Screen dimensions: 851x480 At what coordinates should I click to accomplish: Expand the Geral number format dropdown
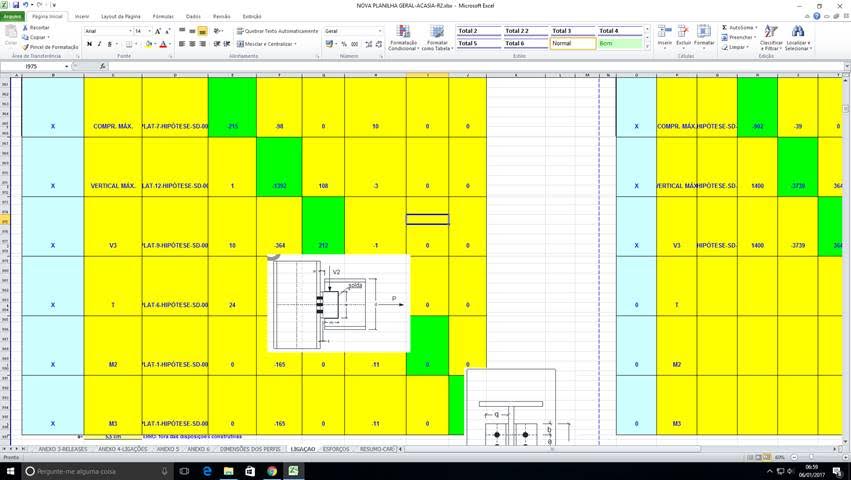(x=379, y=31)
